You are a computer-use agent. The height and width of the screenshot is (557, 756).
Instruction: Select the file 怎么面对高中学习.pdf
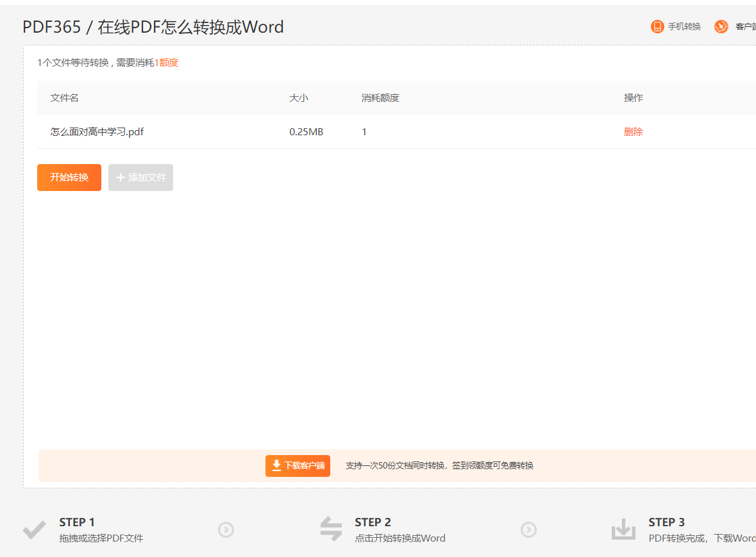coord(97,132)
